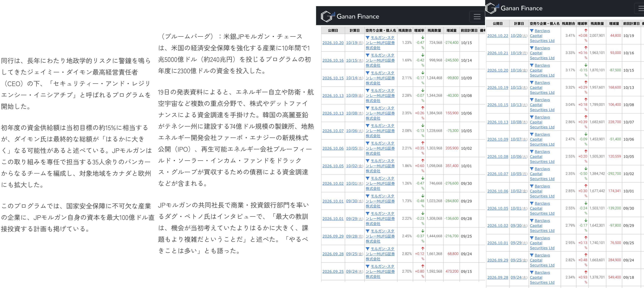This screenshot has width=644, height=288.
Task: Click the 公開日 column header in Morgan Stanley table
Action: [333, 30]
